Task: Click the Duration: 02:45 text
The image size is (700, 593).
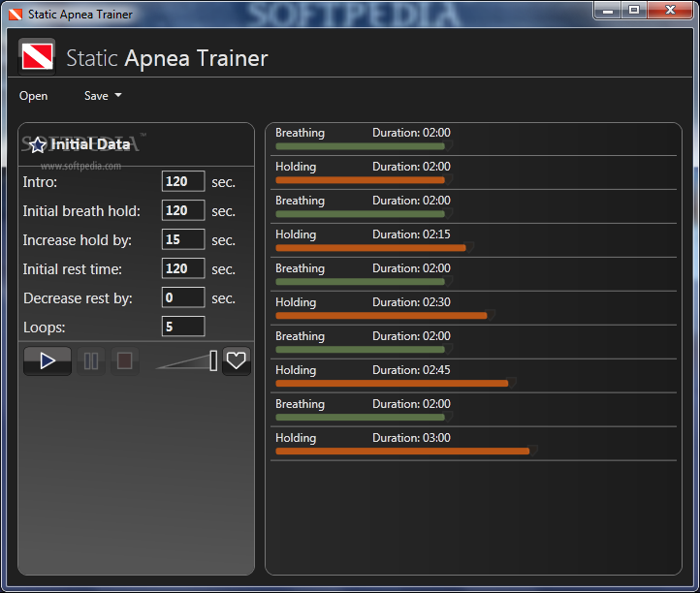Action: pos(412,370)
